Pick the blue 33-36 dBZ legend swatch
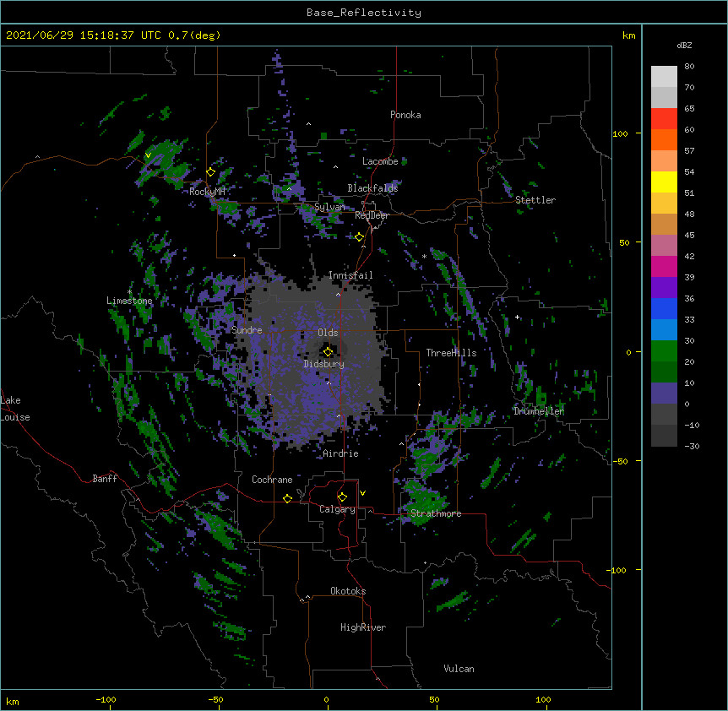728x711 pixels. (664, 309)
